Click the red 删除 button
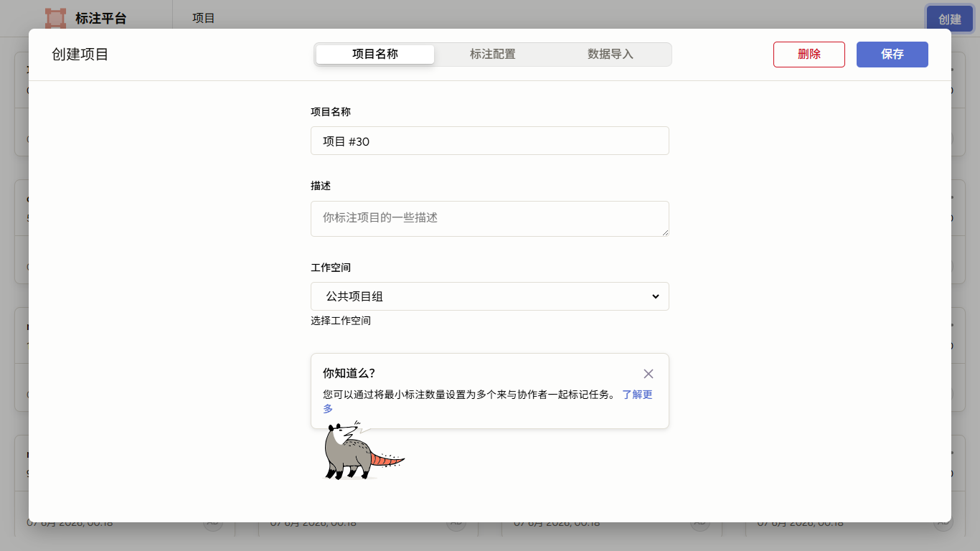 click(809, 55)
